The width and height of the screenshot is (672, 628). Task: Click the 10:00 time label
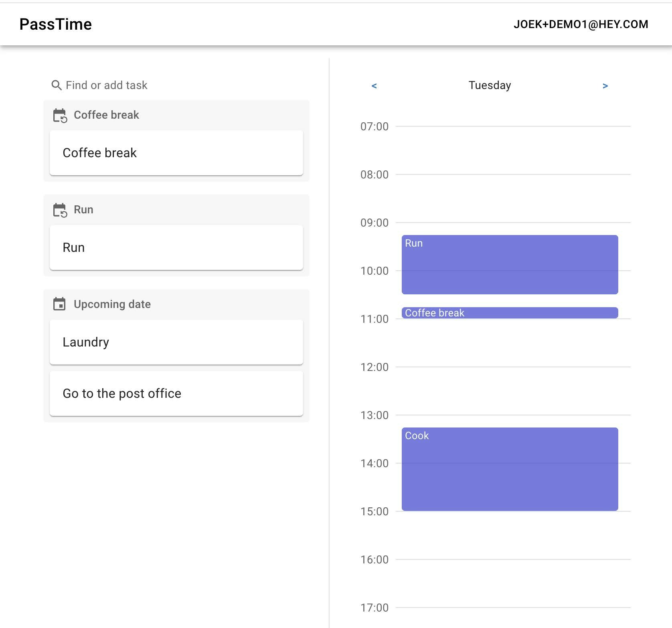(x=374, y=271)
